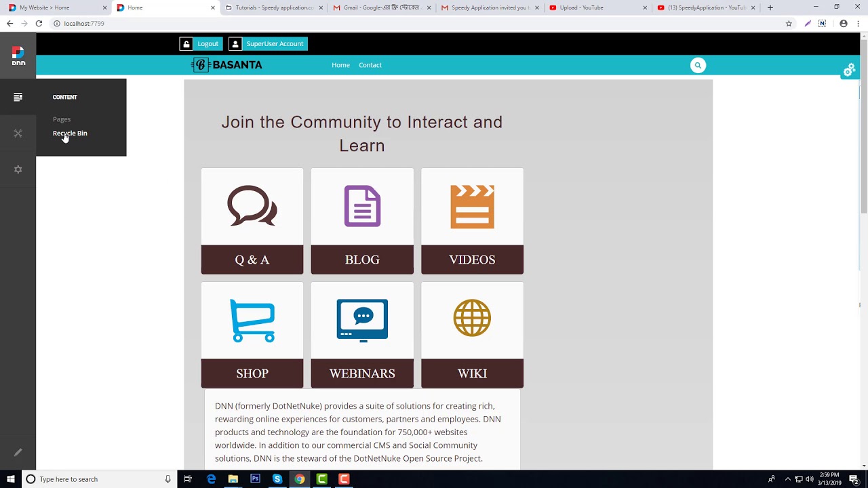The height and width of the screenshot is (488, 868).
Task: Open SuperUser Account profile link
Action: tap(268, 43)
